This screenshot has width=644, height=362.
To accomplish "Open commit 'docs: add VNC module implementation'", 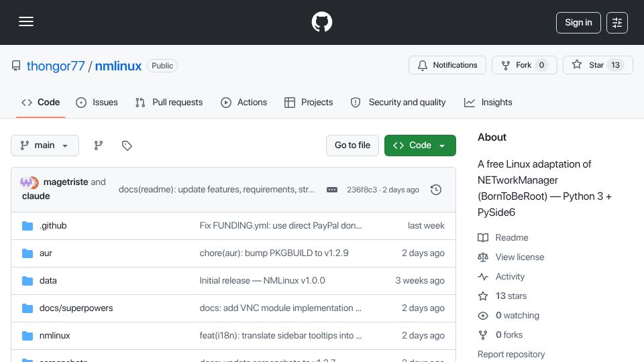I will (x=280, y=308).
